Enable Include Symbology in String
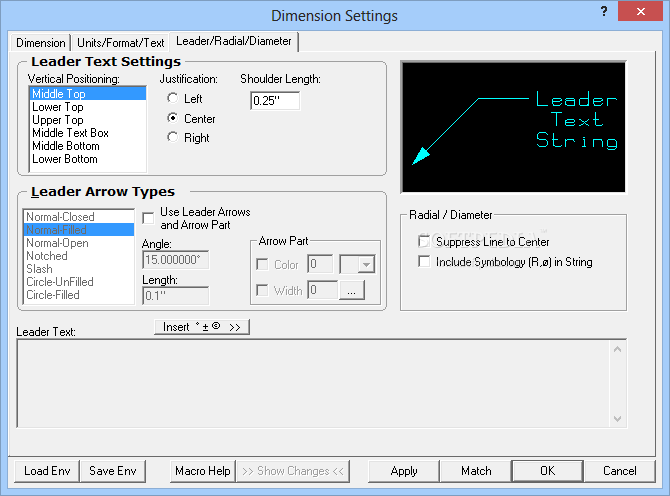The width and height of the screenshot is (670, 496). point(424,261)
